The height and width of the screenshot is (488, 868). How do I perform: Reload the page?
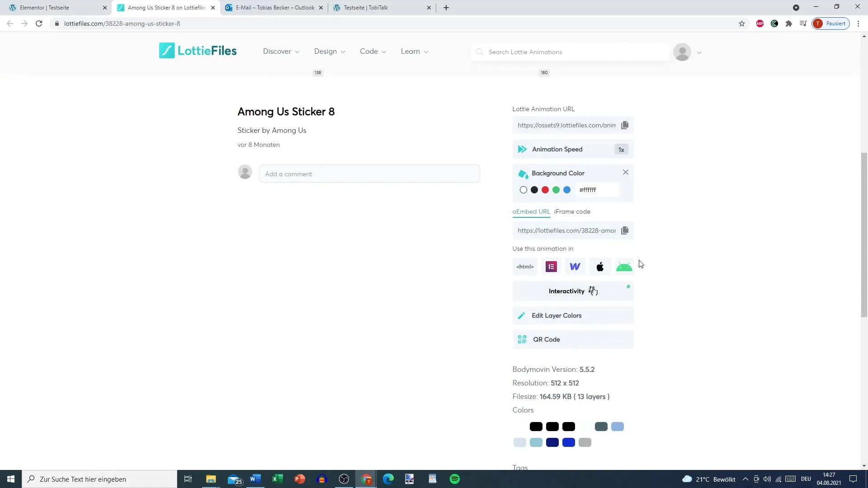point(39,23)
